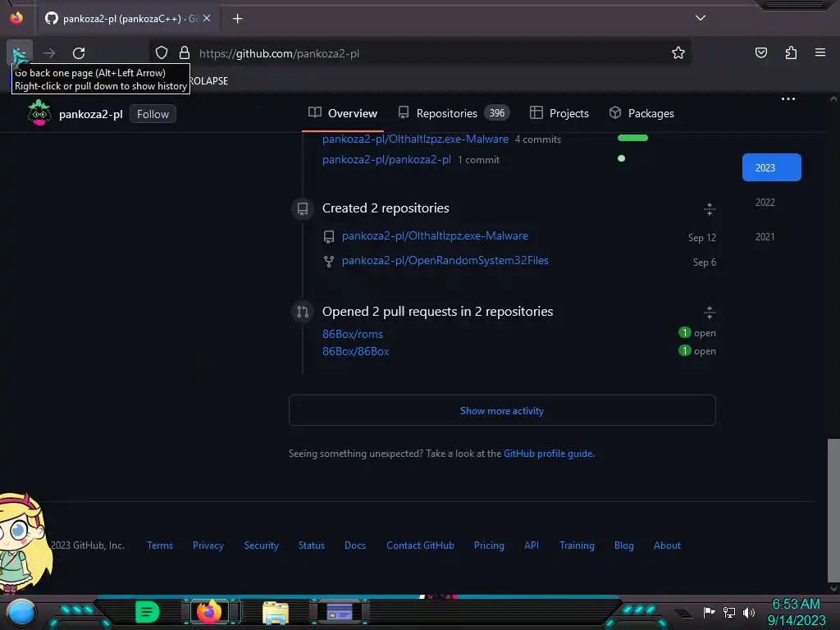Open the three-dot page options menu
The height and width of the screenshot is (630, 840).
pos(787,99)
